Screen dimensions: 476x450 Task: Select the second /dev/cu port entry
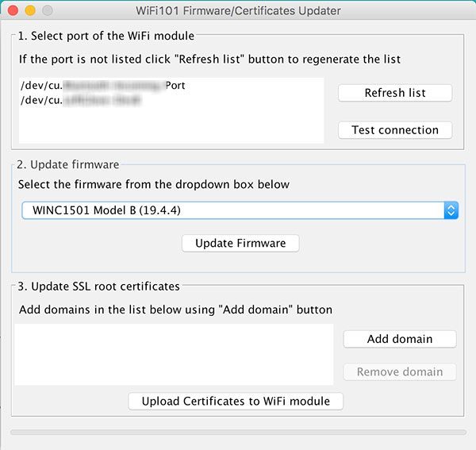pos(81,100)
